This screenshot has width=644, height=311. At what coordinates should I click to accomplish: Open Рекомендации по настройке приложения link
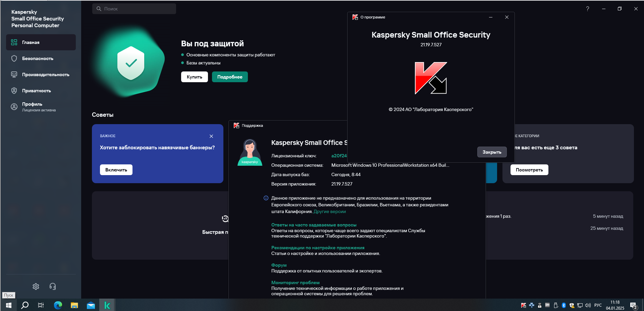[x=318, y=248]
